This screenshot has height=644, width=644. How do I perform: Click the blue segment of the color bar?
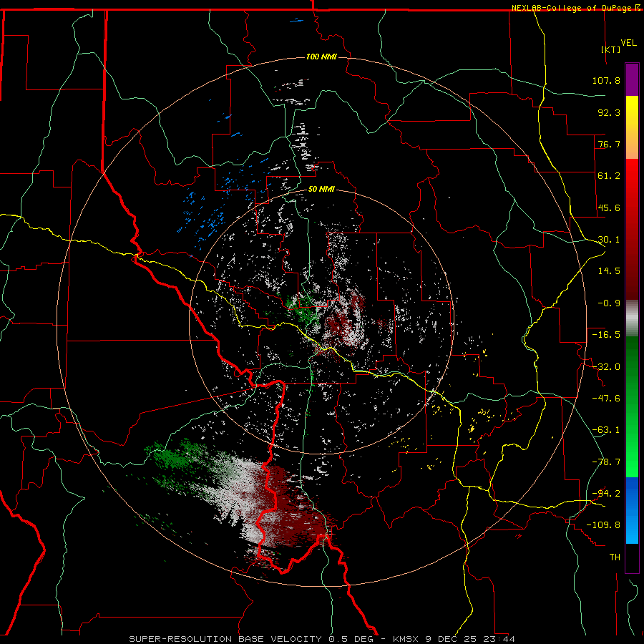[x=632, y=510]
